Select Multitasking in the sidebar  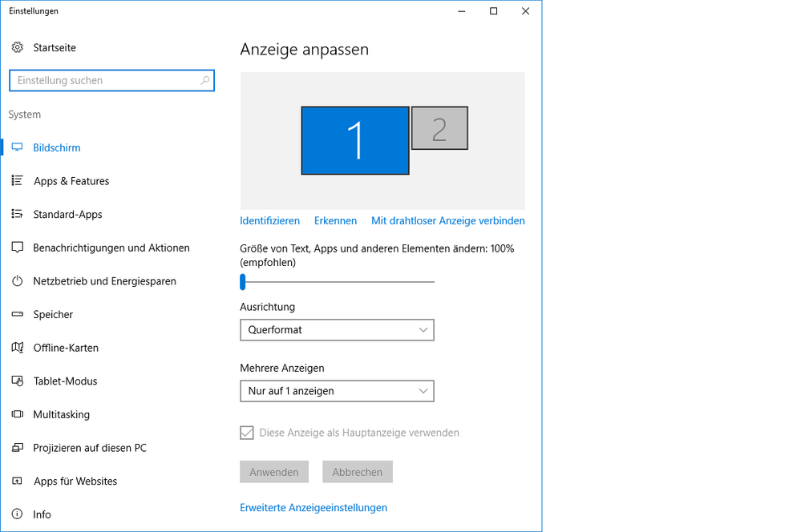pos(61,415)
